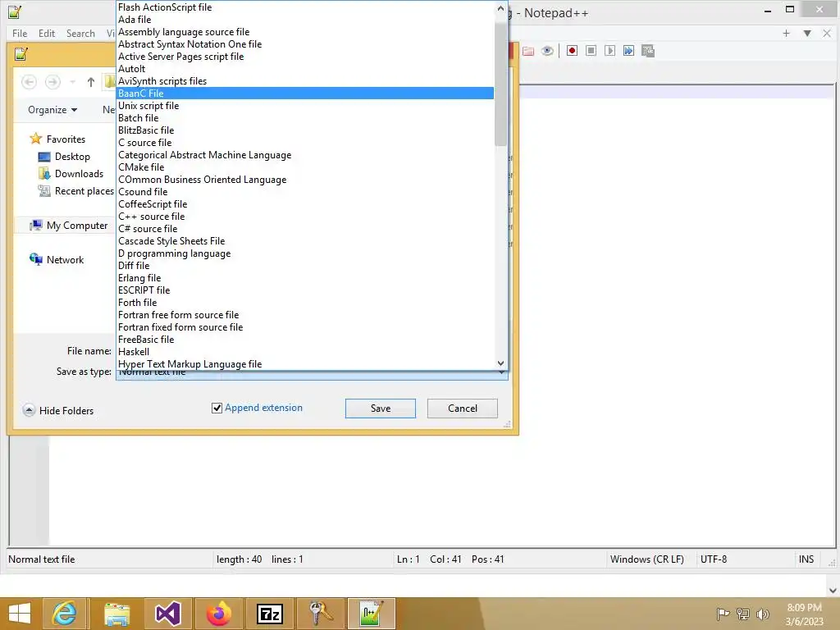Viewport: 840px width, 630px height.
Task: Click the Action Center flag icon
Action: pyautogui.click(x=723, y=614)
